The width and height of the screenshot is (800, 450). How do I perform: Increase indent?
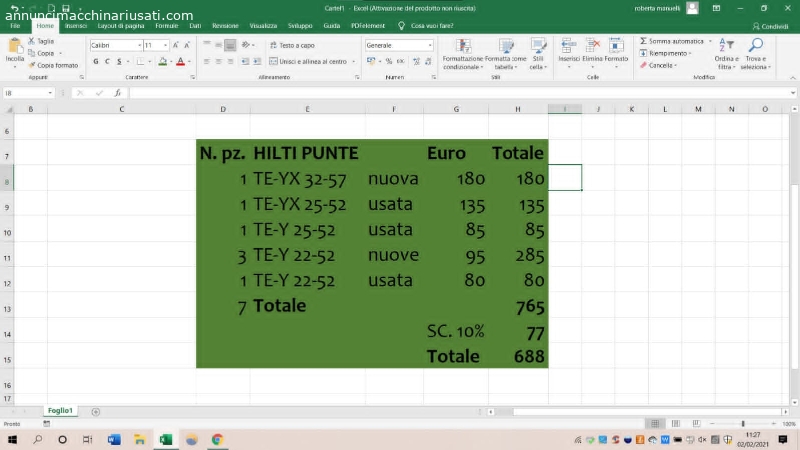point(257,61)
